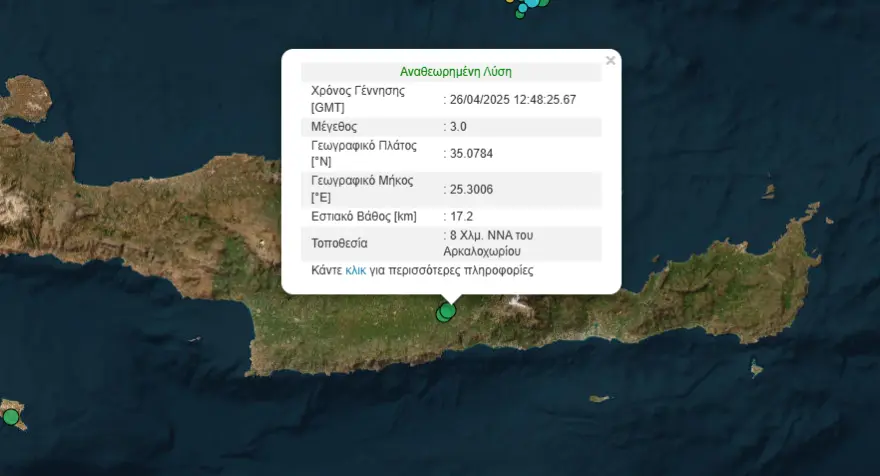Viewport: 880px width, 476px height.
Task: Click the 'Μέγεθος' label
Action: (334, 127)
